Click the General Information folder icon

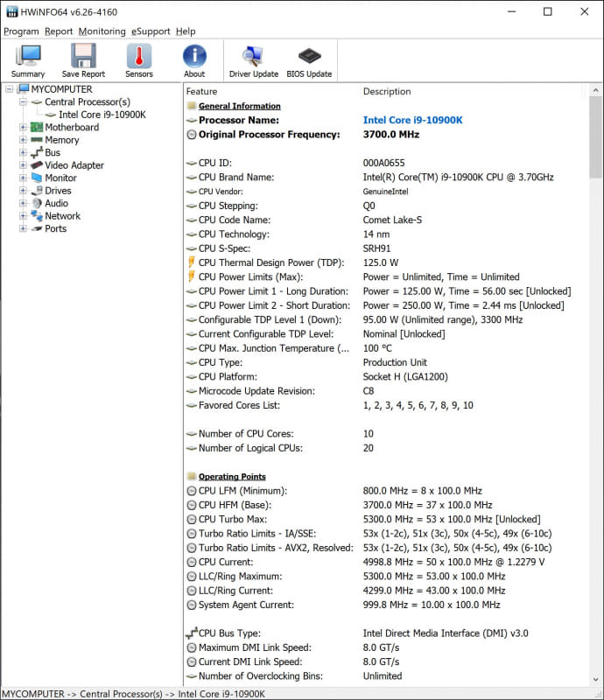point(192,106)
